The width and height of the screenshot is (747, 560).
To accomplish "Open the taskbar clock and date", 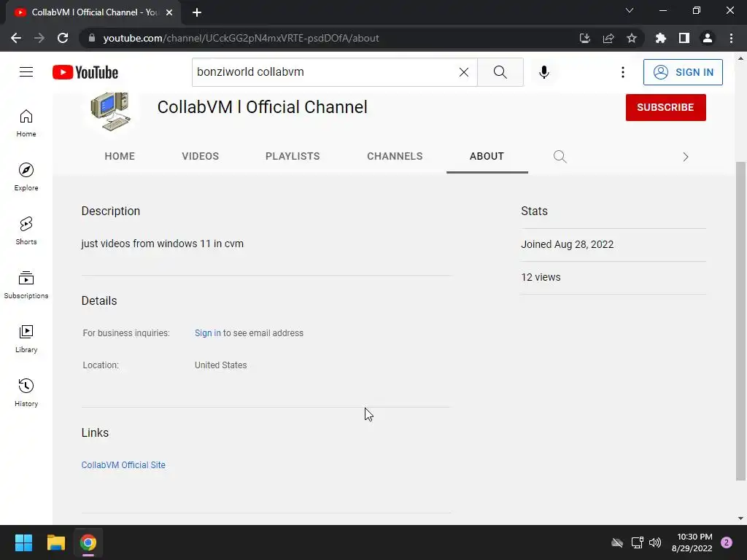I will click(x=692, y=542).
